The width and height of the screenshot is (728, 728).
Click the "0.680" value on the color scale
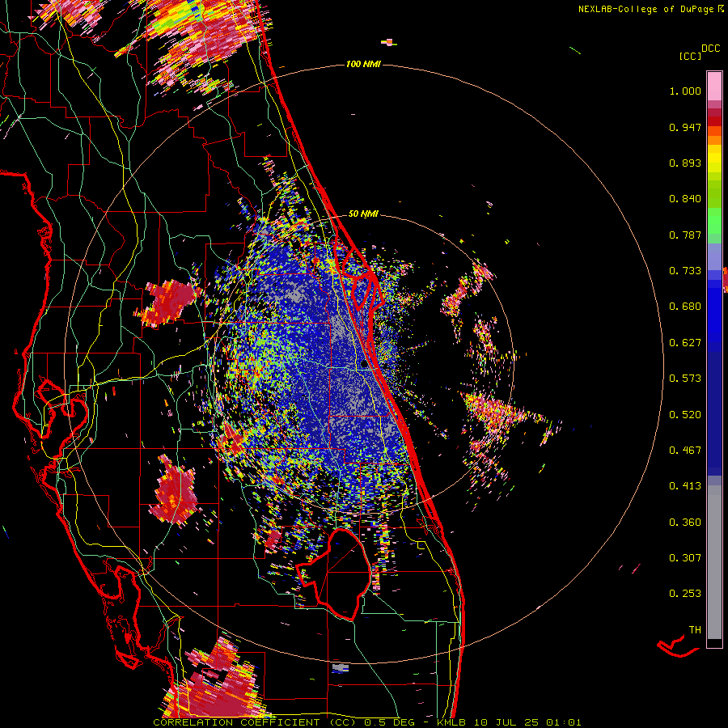pos(685,307)
